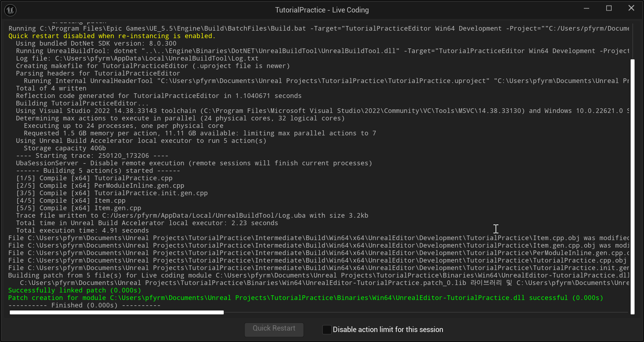The width and height of the screenshot is (644, 342).
Task: Minimize the Live Coding window
Action: 587,8
